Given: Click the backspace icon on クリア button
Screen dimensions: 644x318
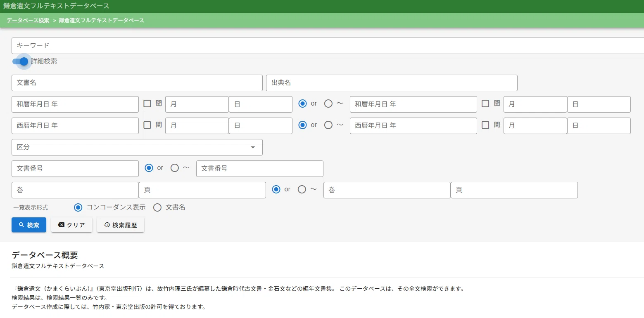Looking at the screenshot, I should tap(61, 225).
